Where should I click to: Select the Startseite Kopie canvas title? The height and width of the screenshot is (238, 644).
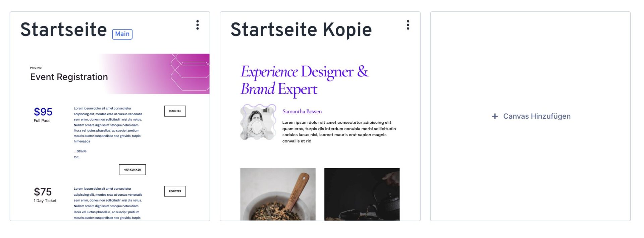click(x=301, y=29)
